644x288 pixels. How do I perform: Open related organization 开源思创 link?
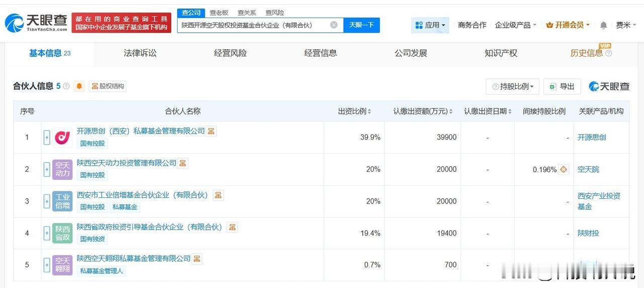tap(592, 137)
